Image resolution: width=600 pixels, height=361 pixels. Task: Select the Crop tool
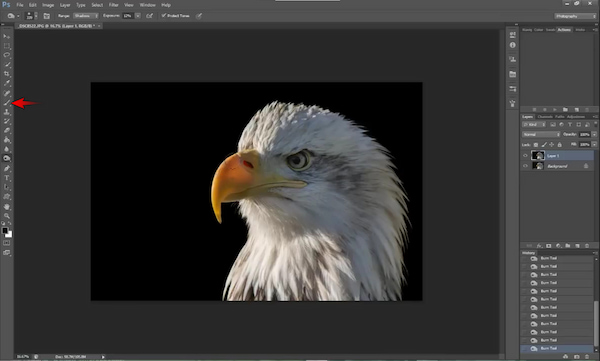(7, 74)
